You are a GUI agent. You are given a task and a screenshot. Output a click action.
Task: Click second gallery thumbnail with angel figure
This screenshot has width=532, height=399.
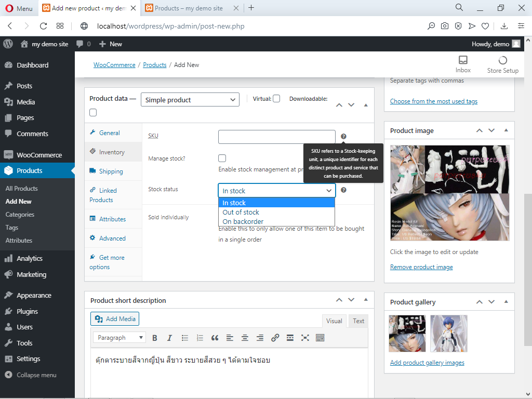(449, 334)
